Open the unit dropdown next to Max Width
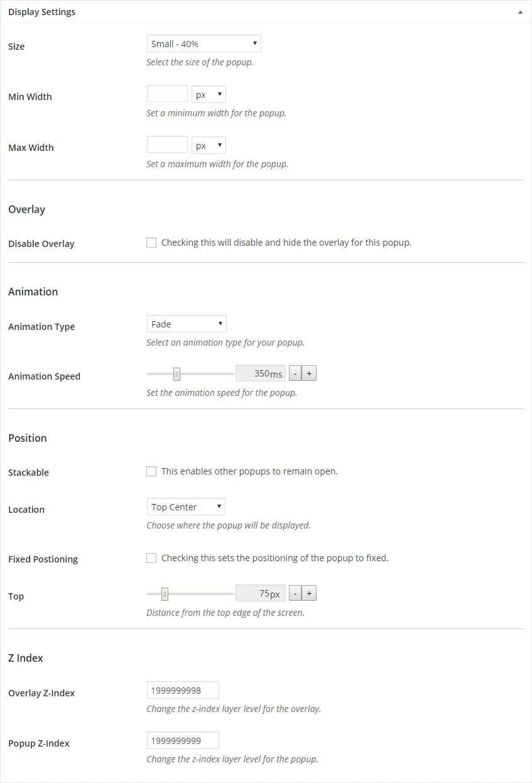 pos(208,145)
